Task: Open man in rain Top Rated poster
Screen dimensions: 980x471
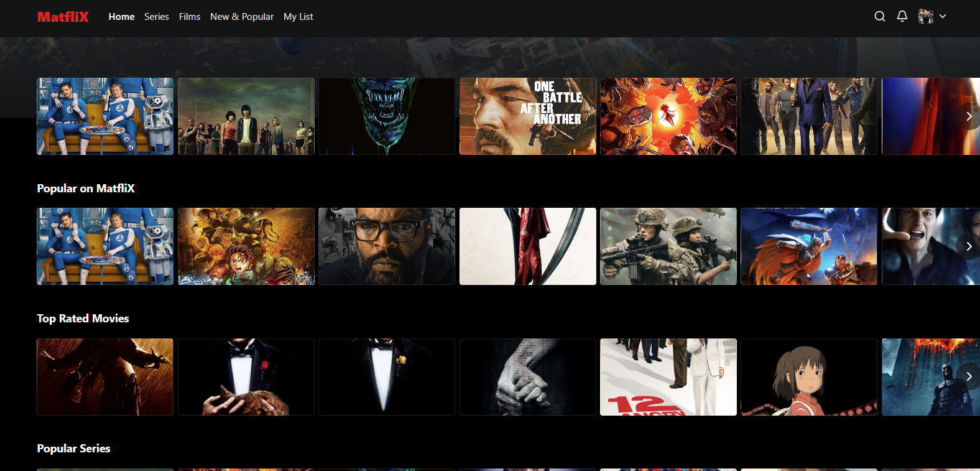Action: pos(105,377)
